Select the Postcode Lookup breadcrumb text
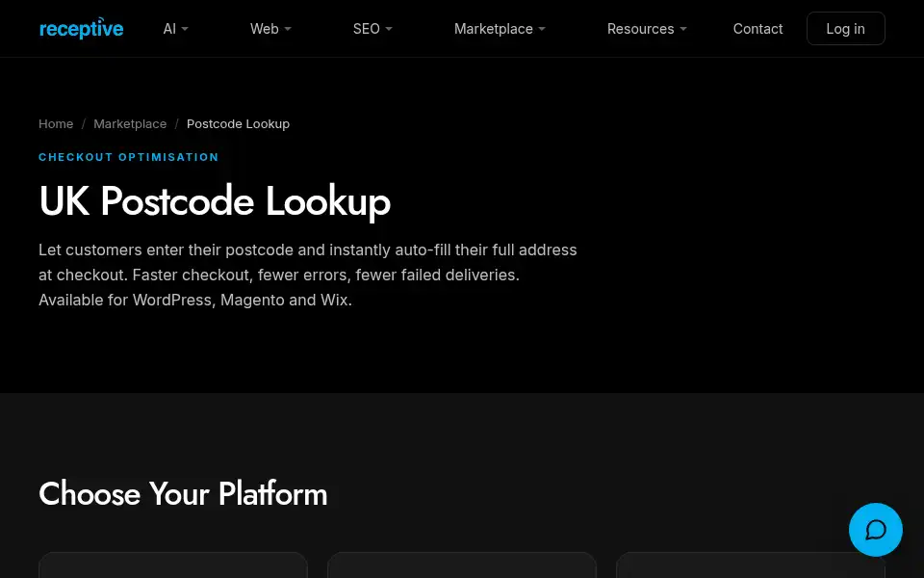The height and width of the screenshot is (578, 924). click(238, 124)
